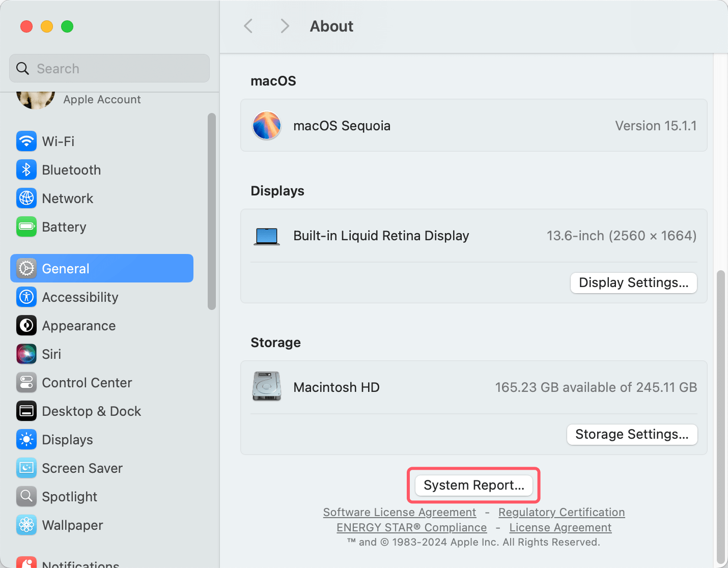The width and height of the screenshot is (728, 568).
Task: Open Screen Saver settings
Action: (x=82, y=468)
